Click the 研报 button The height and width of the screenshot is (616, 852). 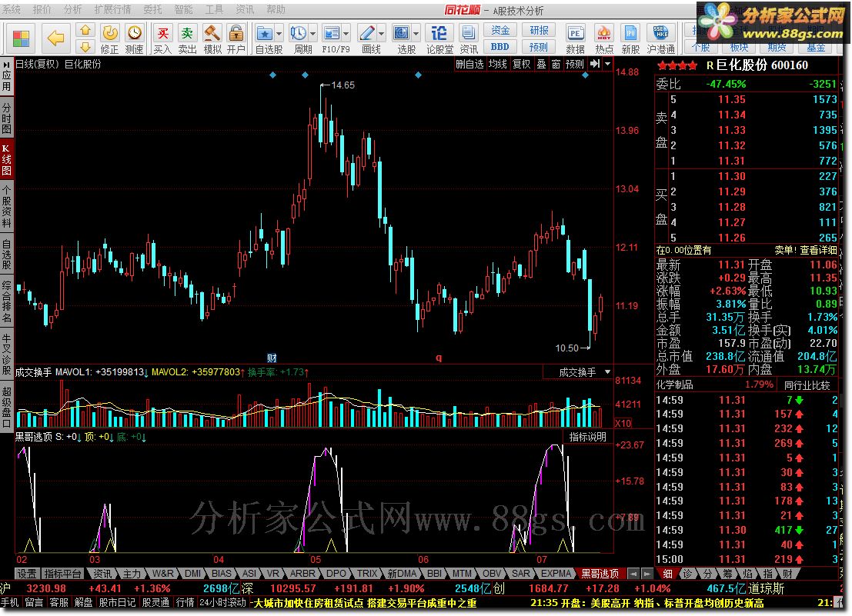[x=539, y=30]
